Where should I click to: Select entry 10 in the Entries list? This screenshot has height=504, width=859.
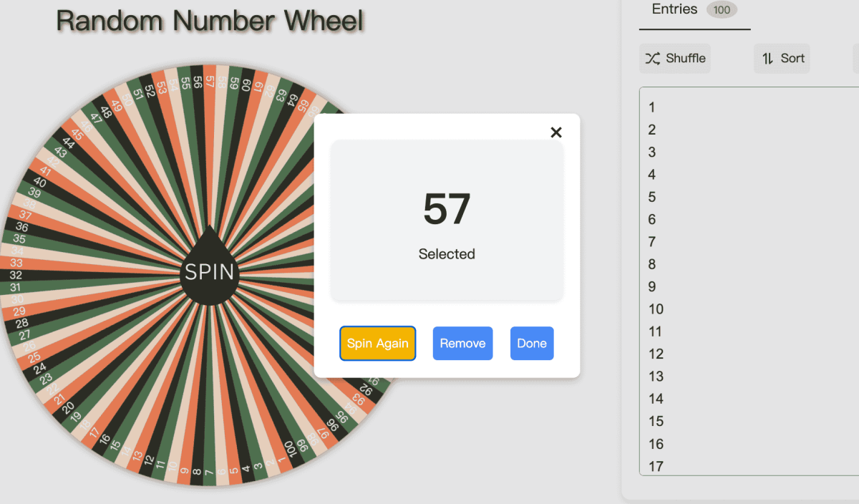coord(655,309)
